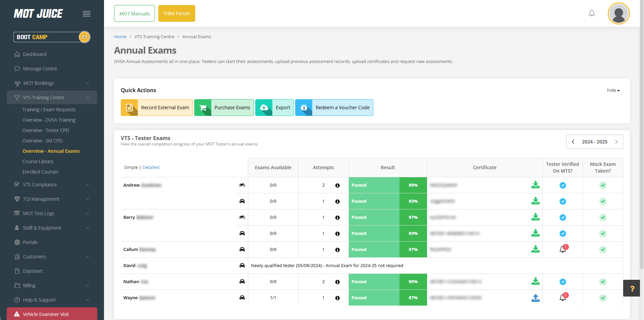Toggle Andrew's motorcycle mock exam taken check
Screen dimensions: 644x320
click(x=603, y=185)
